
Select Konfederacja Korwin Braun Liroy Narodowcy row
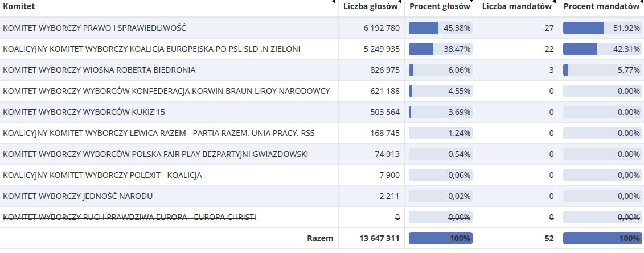166,91
